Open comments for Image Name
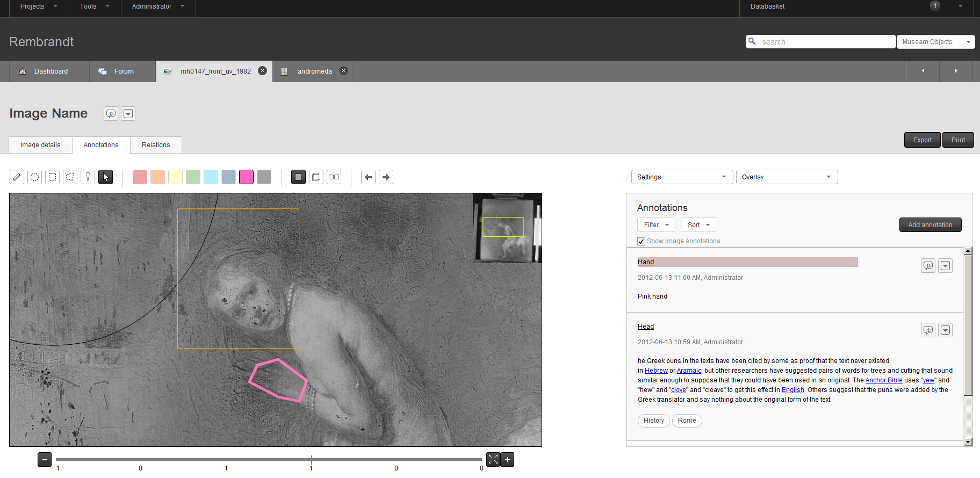This screenshot has width=980, height=478. [x=111, y=113]
